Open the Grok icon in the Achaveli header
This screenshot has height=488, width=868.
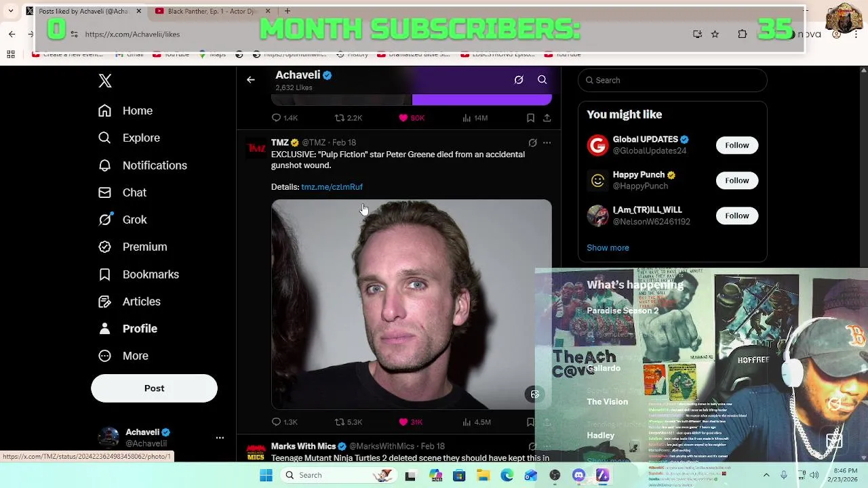519,80
